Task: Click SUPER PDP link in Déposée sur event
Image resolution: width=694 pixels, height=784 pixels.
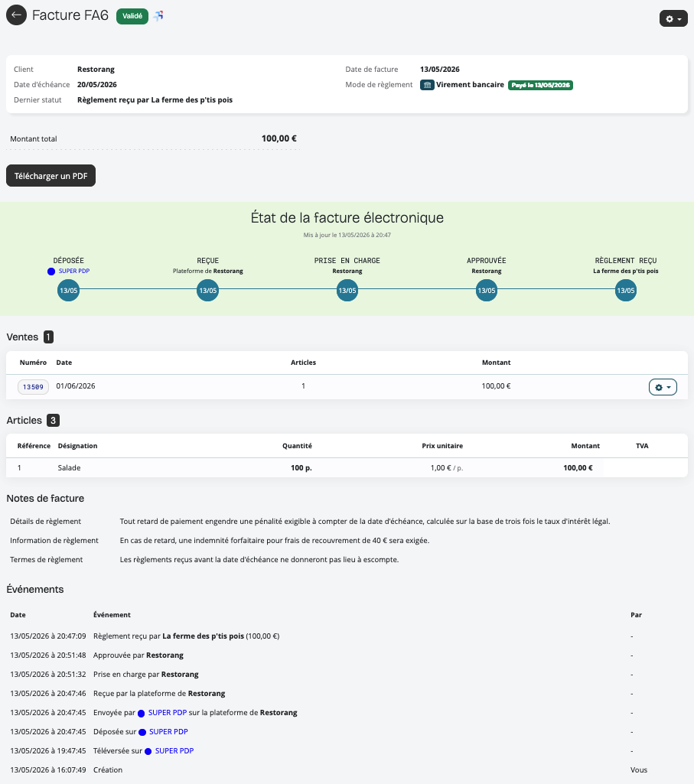Action: (x=168, y=731)
